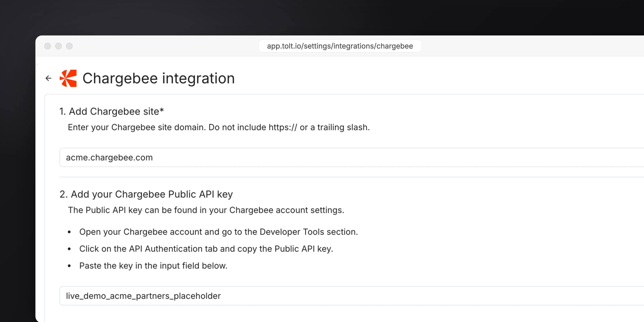Click the third gray window control dot

[69, 46]
